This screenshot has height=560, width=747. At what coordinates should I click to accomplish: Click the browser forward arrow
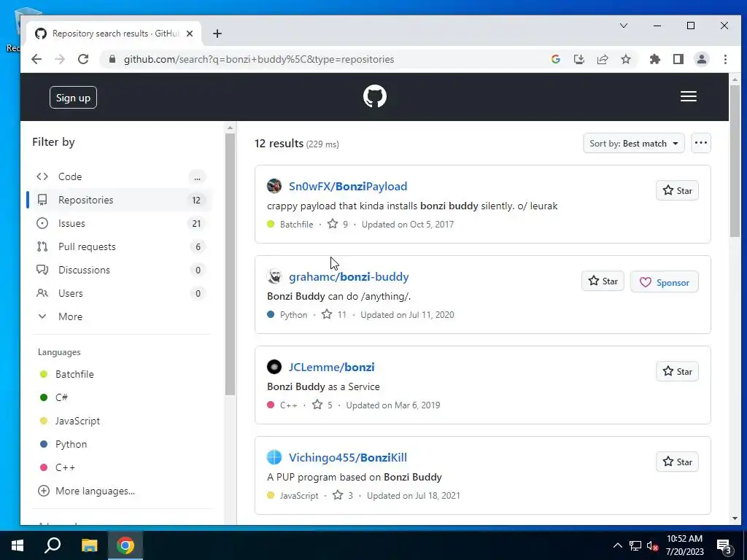click(60, 59)
